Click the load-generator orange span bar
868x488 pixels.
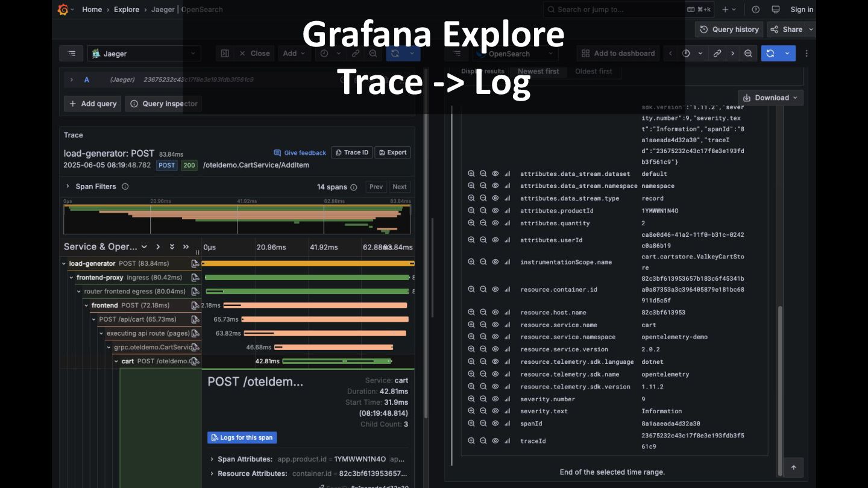308,263
